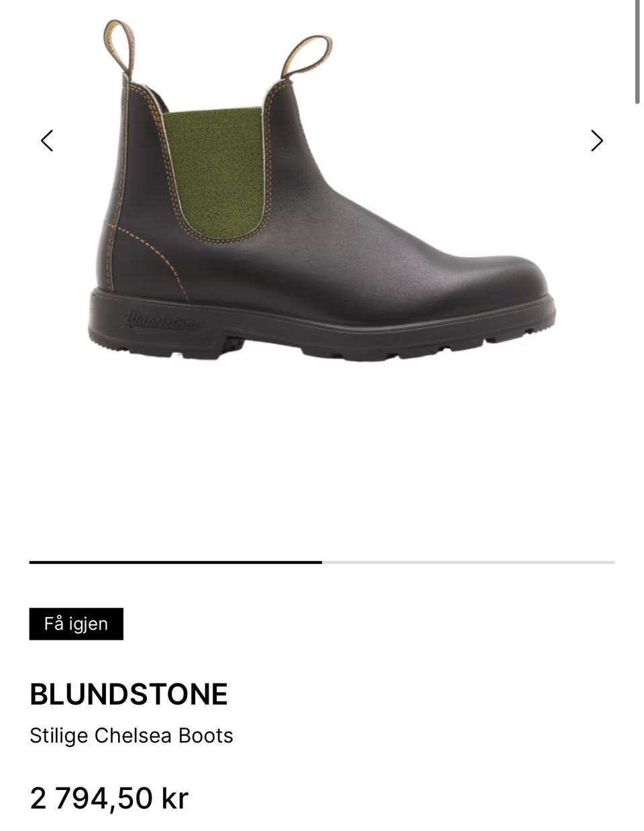Advance to next product image arrow
Image resolution: width=644 pixels, height=831 pixels.
596,140
